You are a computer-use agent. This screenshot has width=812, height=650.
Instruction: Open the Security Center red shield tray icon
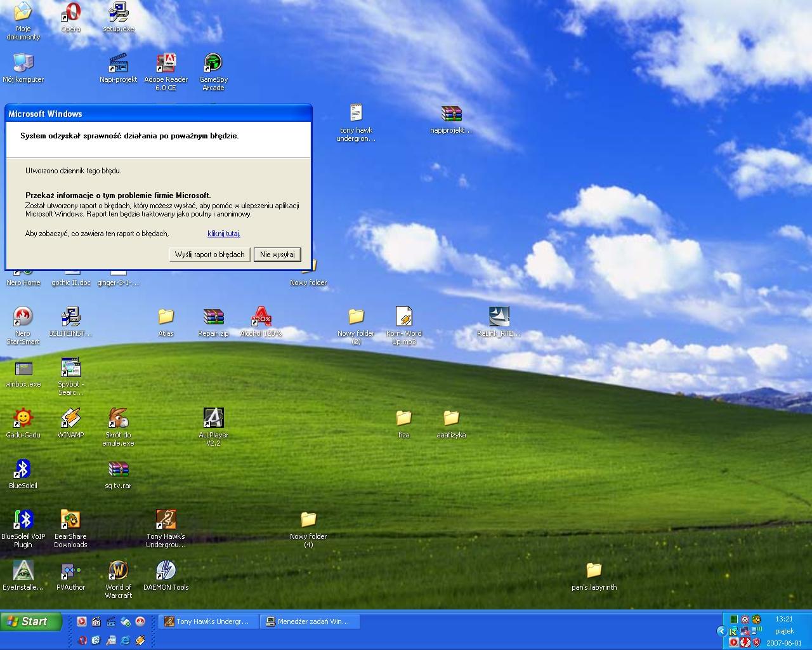pyautogui.click(x=756, y=642)
